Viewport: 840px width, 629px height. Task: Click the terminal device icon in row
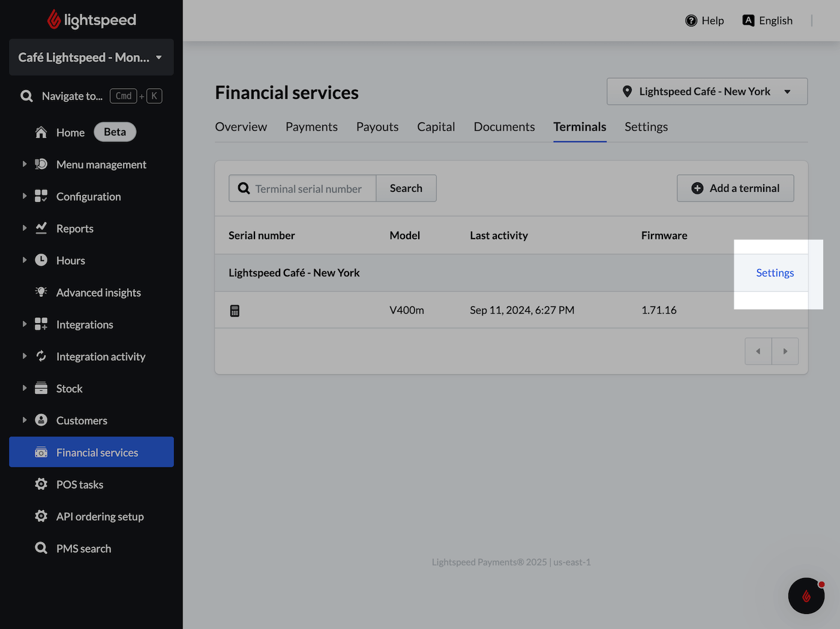235,311
